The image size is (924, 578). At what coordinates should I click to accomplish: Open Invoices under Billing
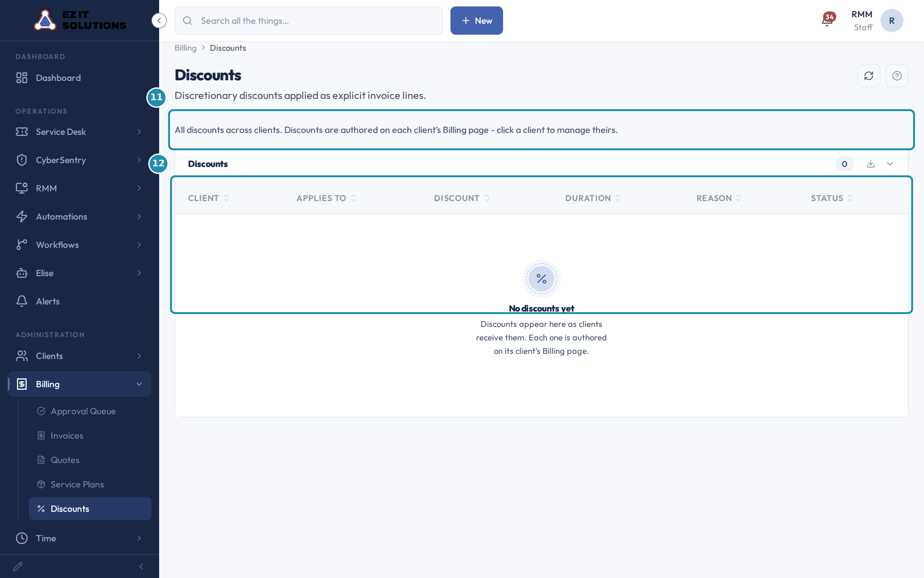tap(90, 436)
